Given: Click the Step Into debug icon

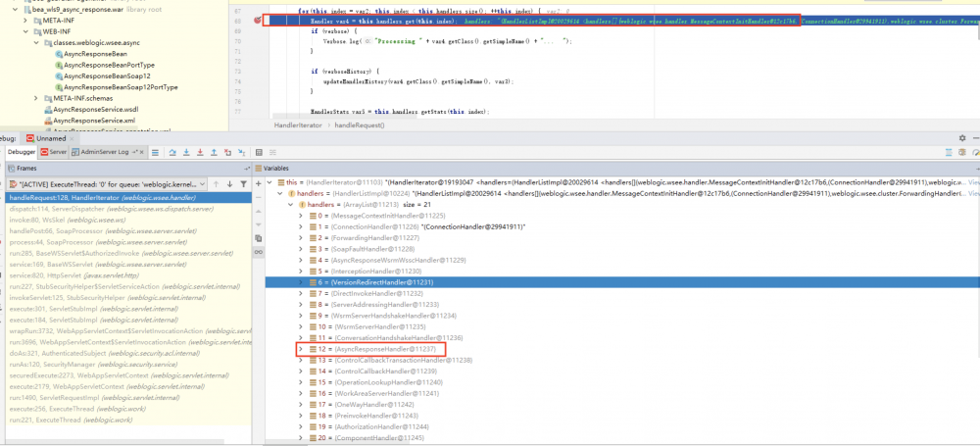Looking at the screenshot, I should point(186,152).
